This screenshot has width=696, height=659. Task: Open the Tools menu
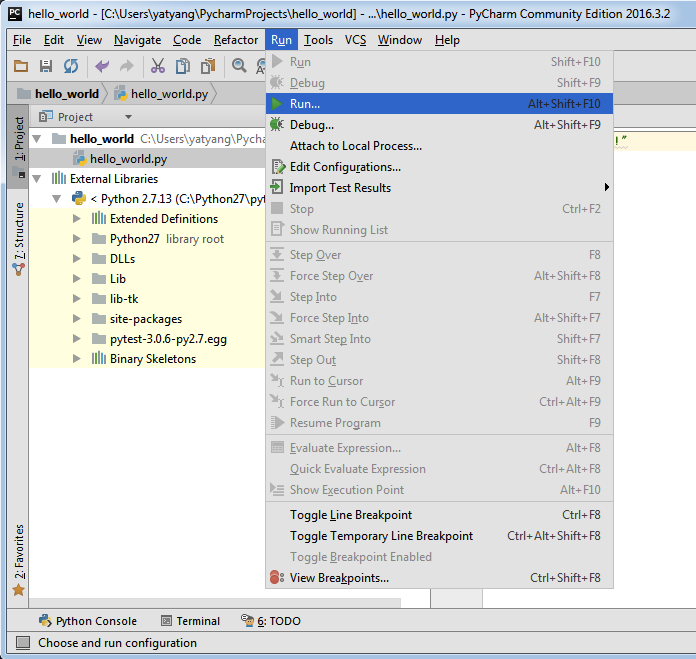[x=318, y=40]
